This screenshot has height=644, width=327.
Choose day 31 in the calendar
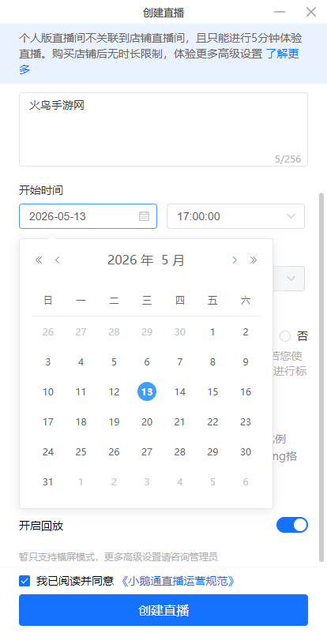pyautogui.click(x=48, y=481)
